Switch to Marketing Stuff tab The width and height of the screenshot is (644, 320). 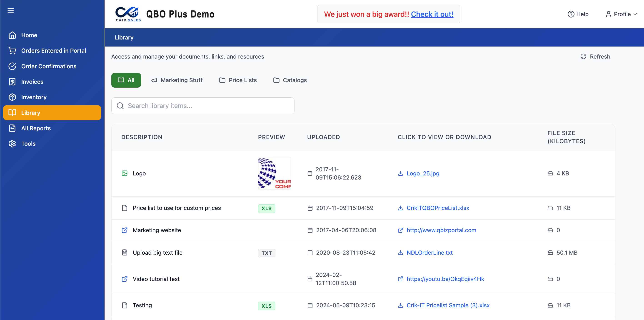point(177,80)
